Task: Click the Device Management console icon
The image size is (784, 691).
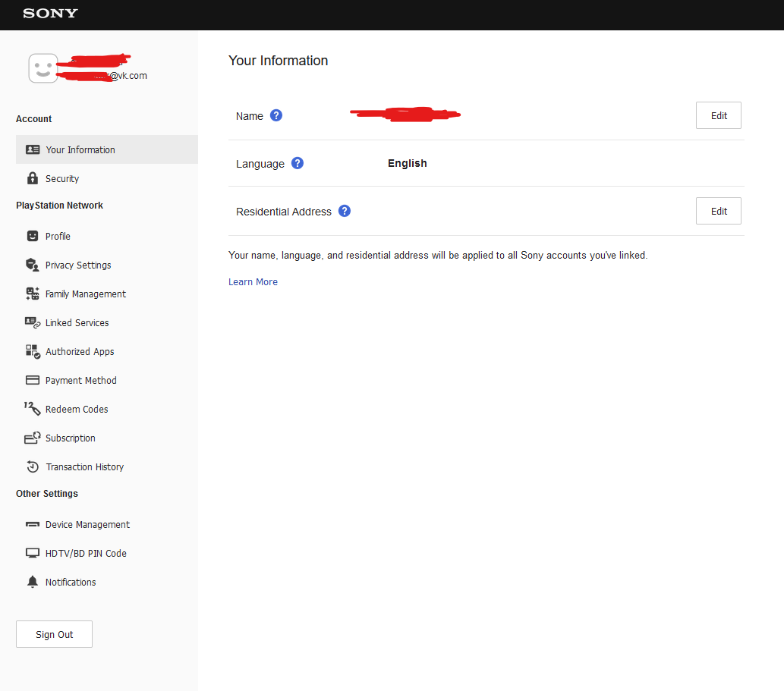Action: [x=33, y=524]
